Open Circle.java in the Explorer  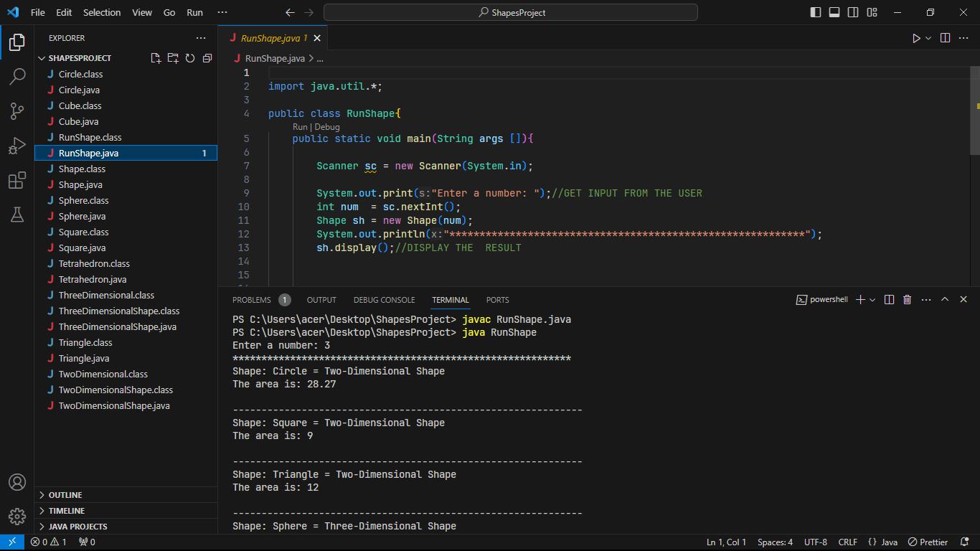(126, 90)
